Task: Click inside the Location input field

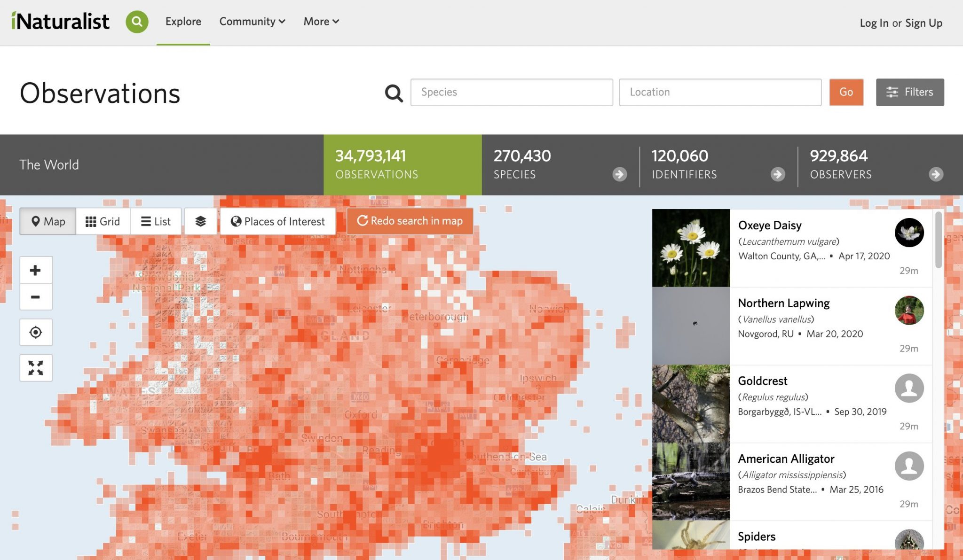Action: 719,92
